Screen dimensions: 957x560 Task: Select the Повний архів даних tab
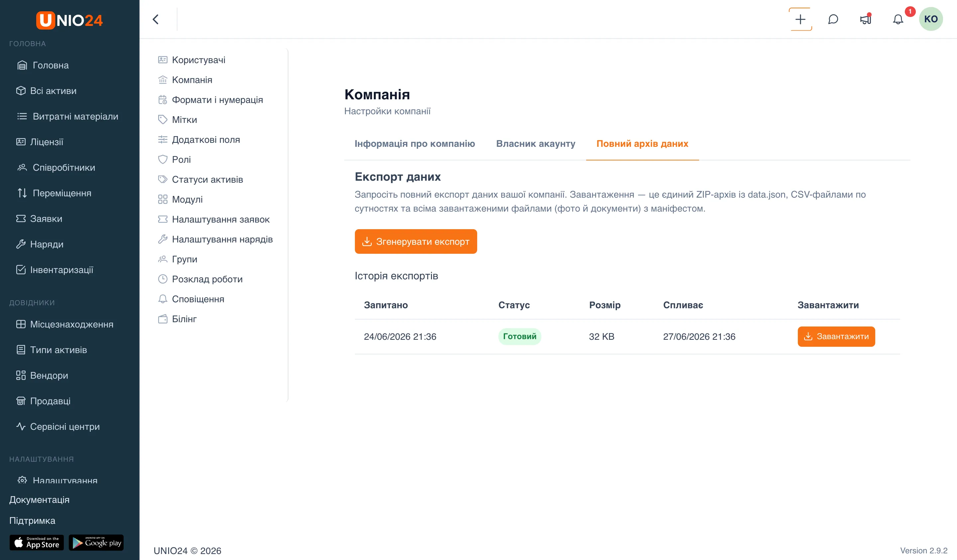642,144
